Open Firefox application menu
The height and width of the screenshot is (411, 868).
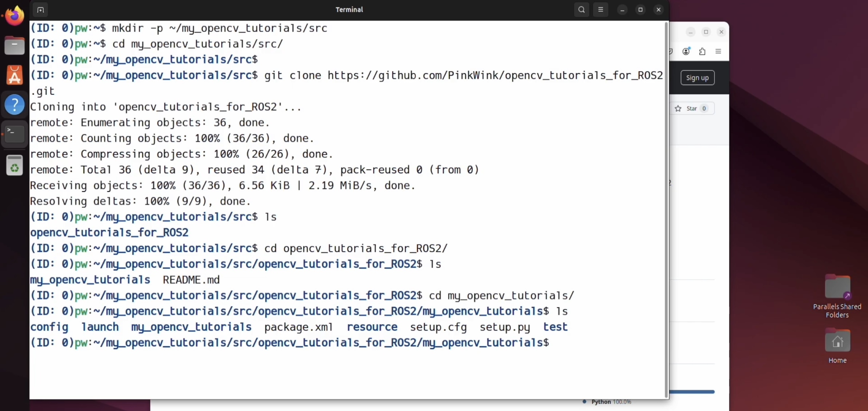click(x=718, y=52)
